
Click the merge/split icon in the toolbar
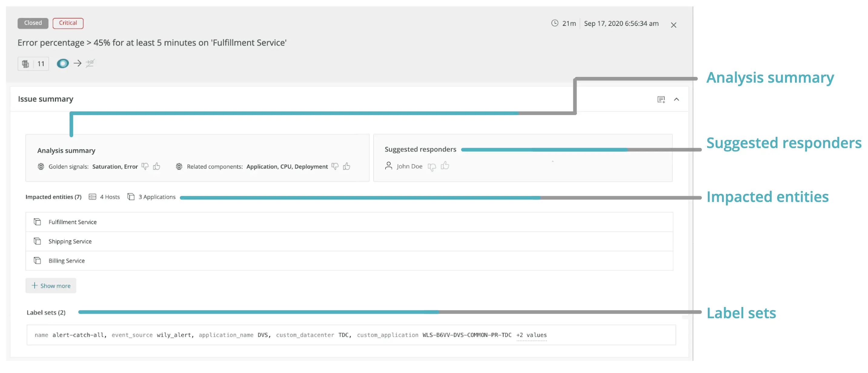90,63
